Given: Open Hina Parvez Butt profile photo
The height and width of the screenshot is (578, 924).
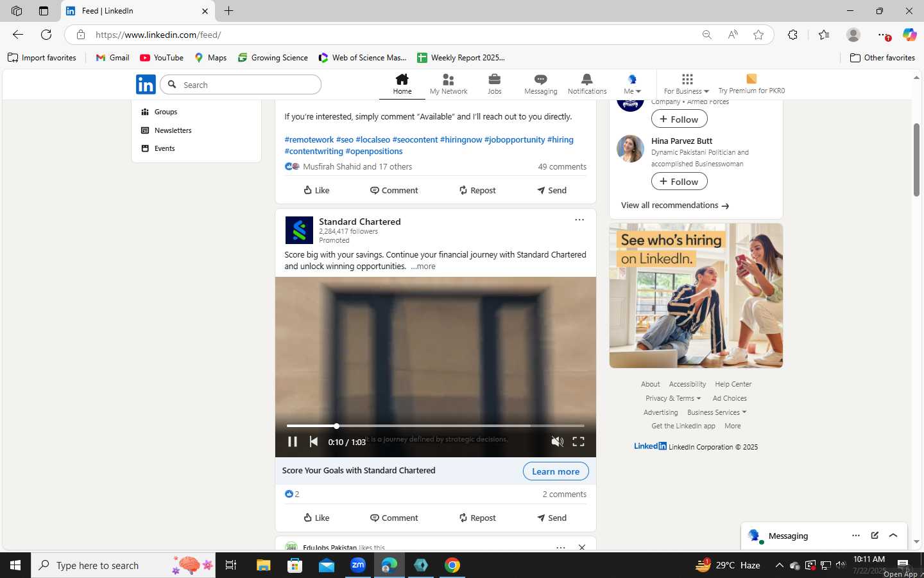Looking at the screenshot, I should tap(630, 148).
